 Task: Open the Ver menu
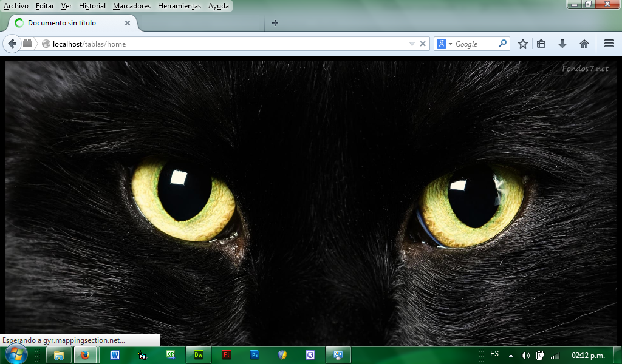coord(66,6)
